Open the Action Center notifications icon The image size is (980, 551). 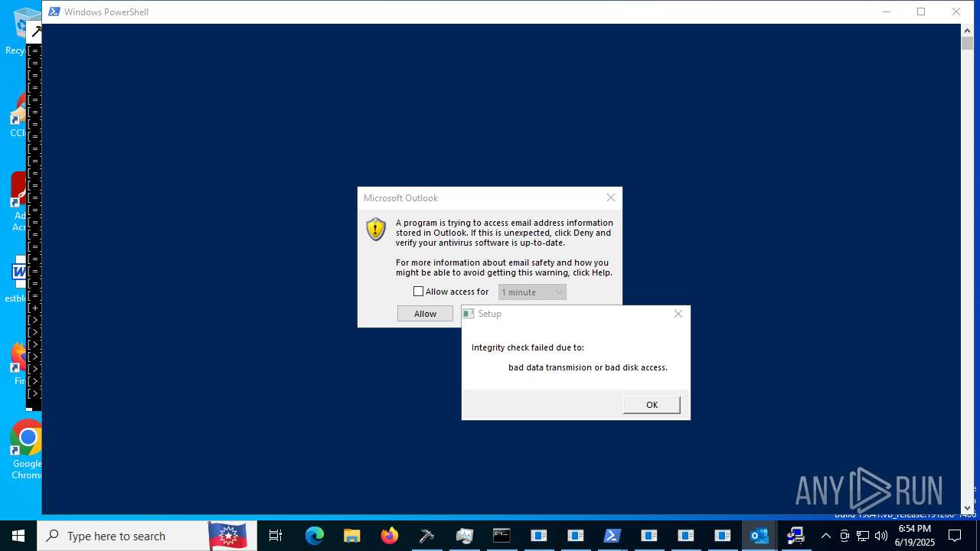(x=955, y=536)
